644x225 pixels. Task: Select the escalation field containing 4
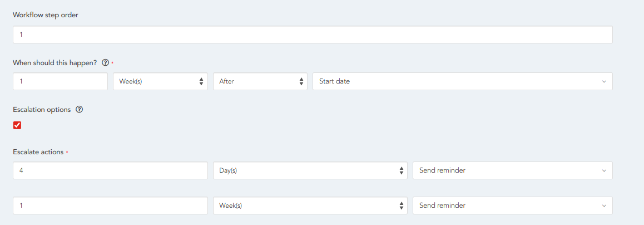click(110, 170)
